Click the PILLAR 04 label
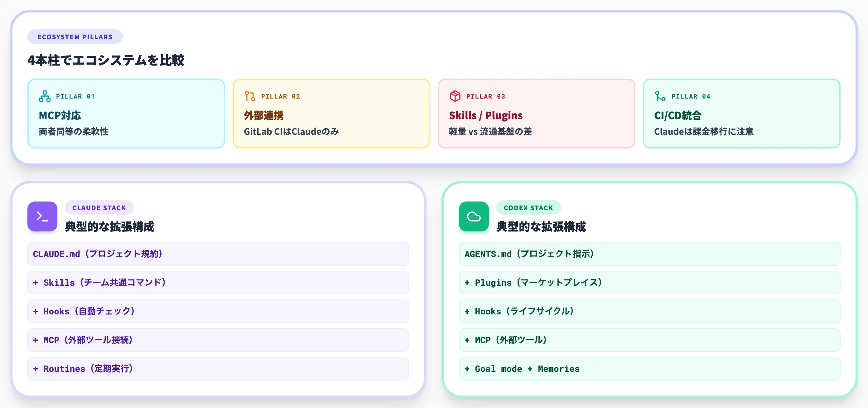868x408 pixels. tap(691, 96)
